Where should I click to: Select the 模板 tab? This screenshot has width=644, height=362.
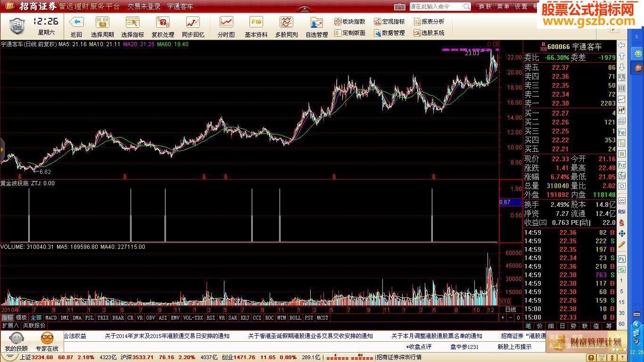click(x=22, y=318)
